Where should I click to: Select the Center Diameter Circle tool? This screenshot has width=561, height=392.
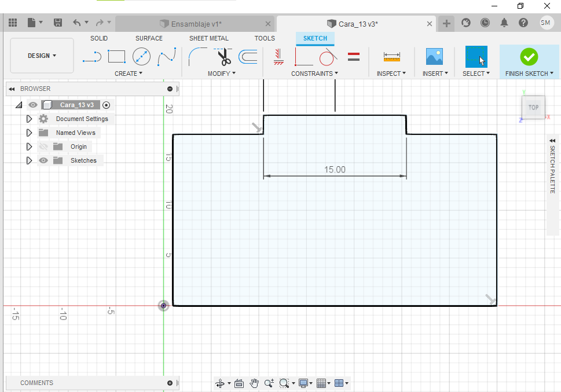141,57
